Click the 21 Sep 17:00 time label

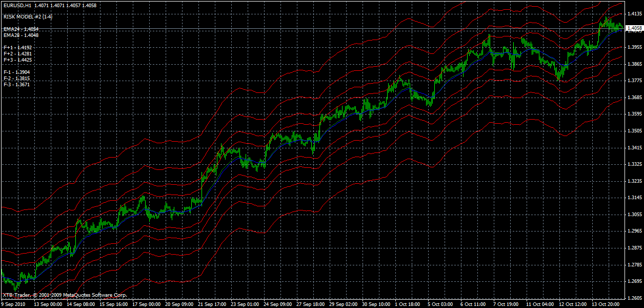click(x=212, y=304)
